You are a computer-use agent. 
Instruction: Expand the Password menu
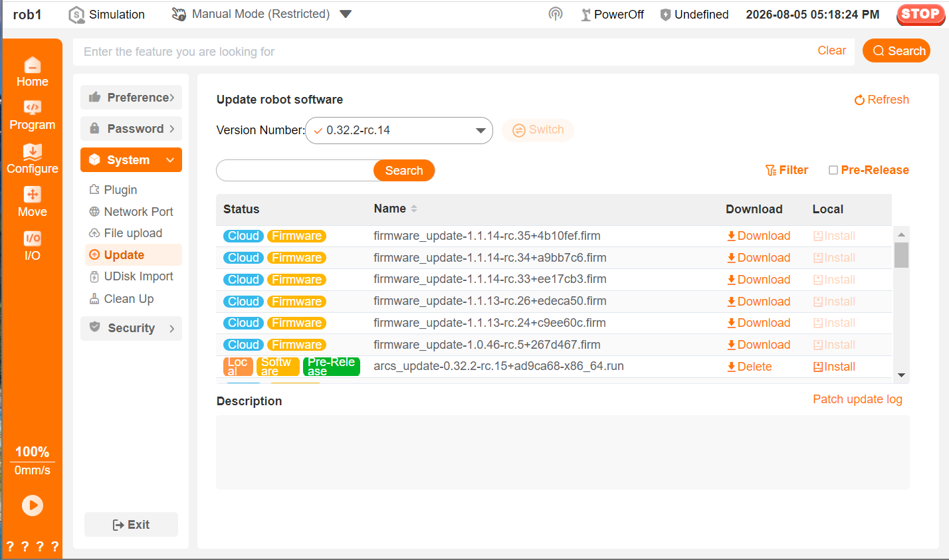coord(131,129)
